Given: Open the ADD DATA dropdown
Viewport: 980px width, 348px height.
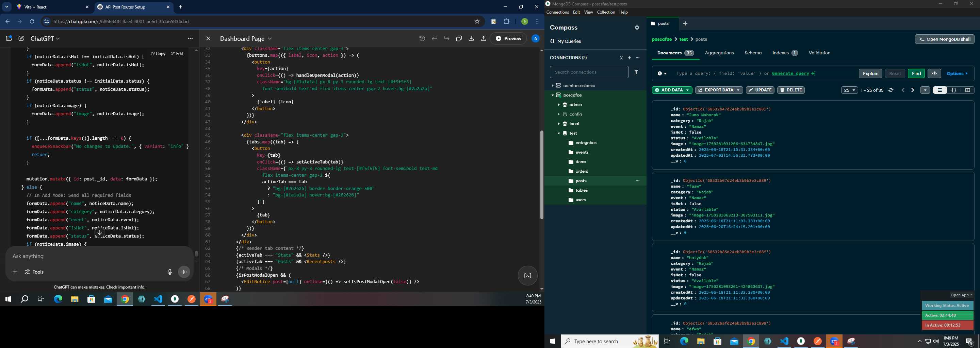Looking at the screenshot, I should click(x=672, y=90).
